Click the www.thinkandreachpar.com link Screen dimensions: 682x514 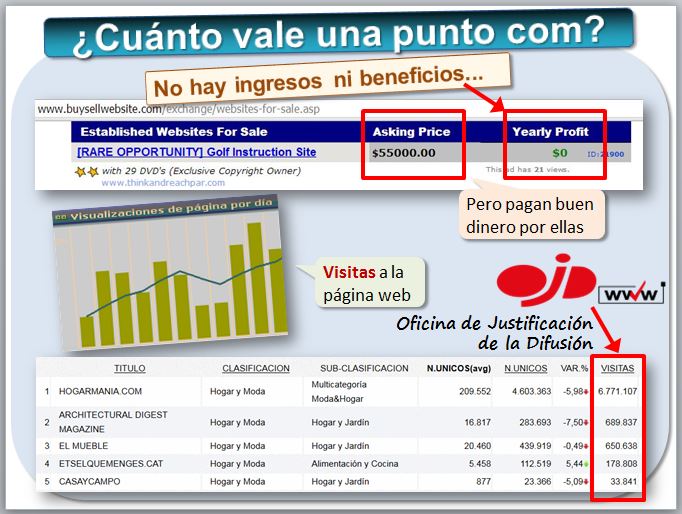[x=163, y=183]
